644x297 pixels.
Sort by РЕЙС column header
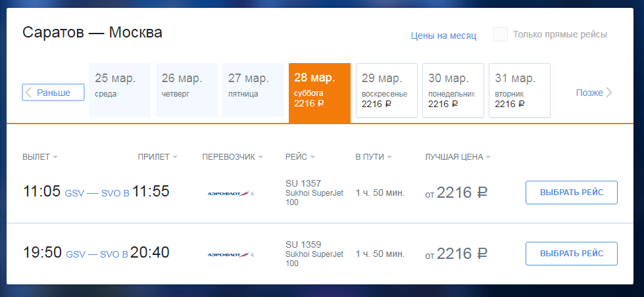[300, 157]
